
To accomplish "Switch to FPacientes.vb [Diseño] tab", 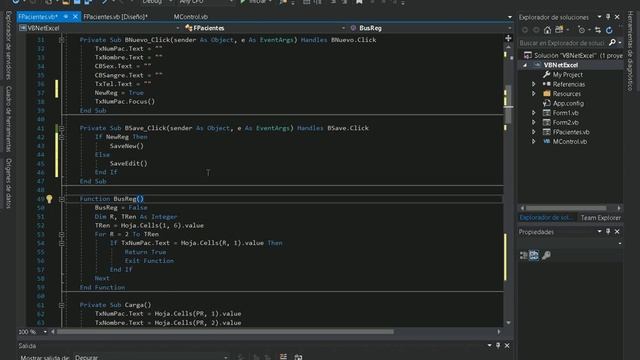I will coord(115,17).
